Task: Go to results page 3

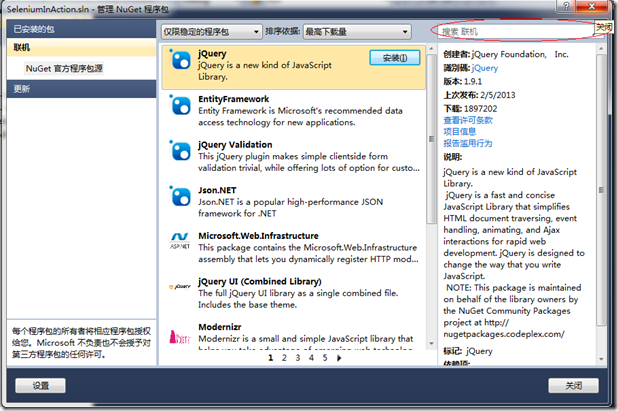Action: (x=298, y=358)
